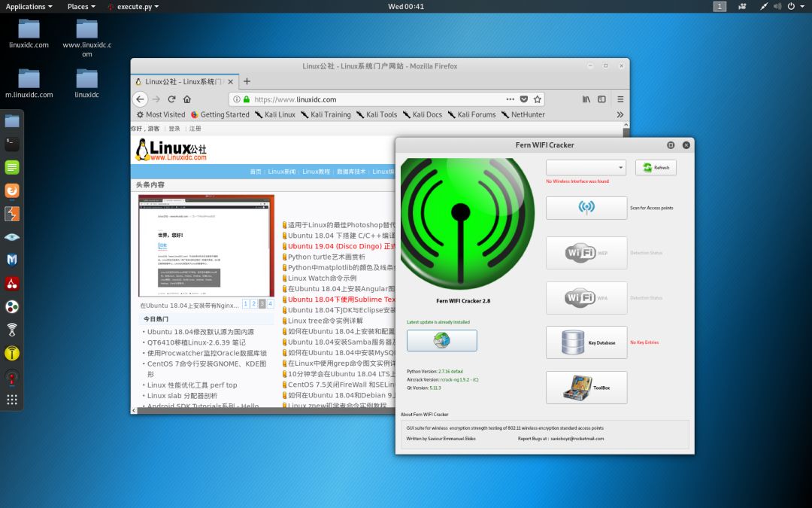Toggle Firefox sidebar icon
812x508 pixels.
pos(601,99)
